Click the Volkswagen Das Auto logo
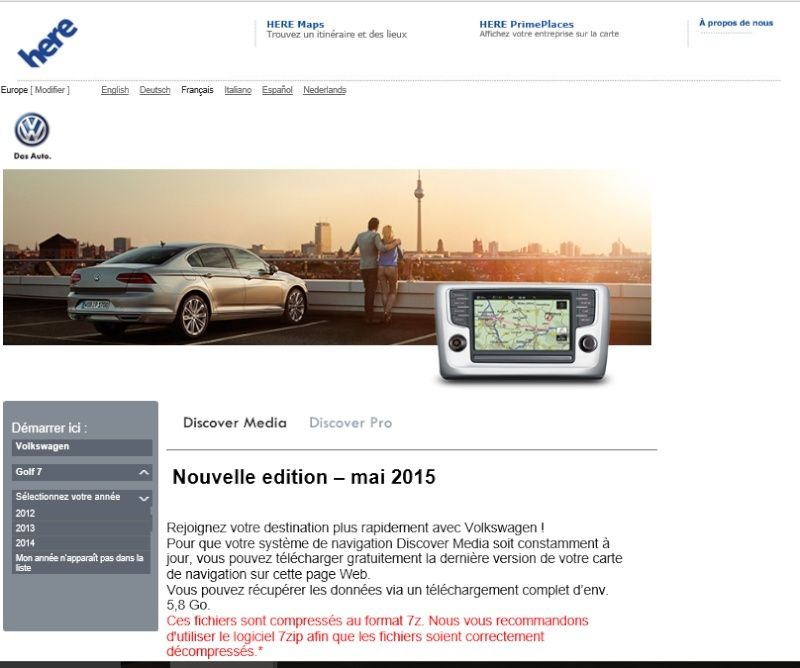Image resolution: width=800 pixels, height=668 pixels. [32, 135]
